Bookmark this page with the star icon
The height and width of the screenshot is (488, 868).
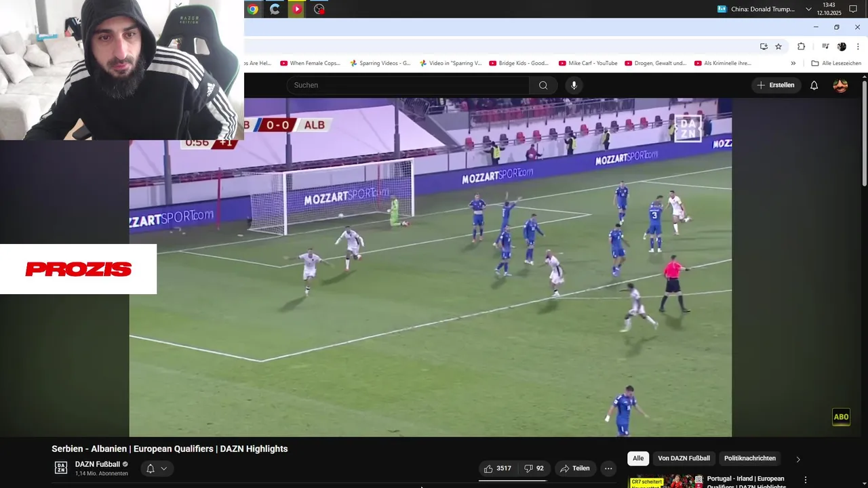pos(778,46)
